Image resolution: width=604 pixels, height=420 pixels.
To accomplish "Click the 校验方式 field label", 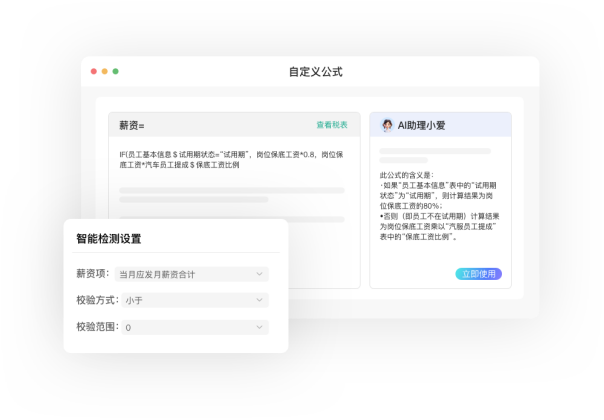I will (x=97, y=300).
